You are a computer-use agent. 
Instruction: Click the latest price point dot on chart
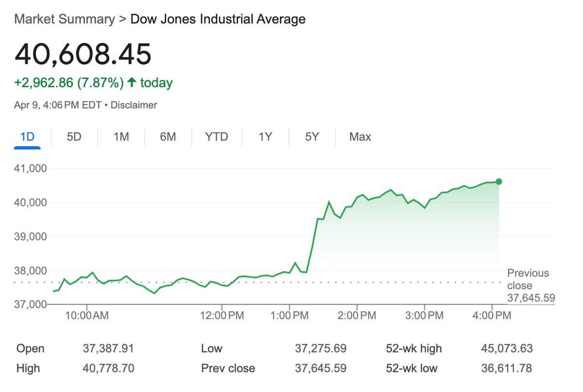coord(498,182)
